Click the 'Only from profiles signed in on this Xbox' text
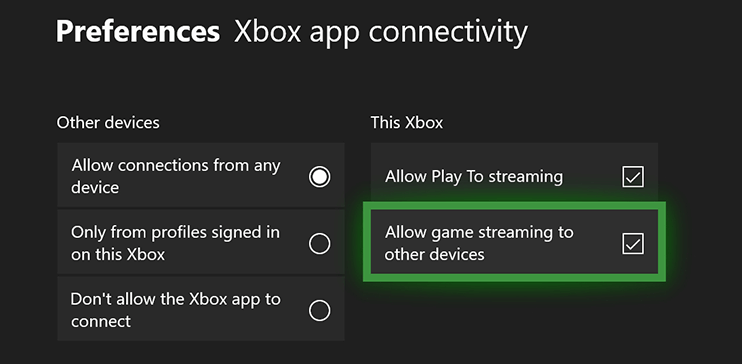The height and width of the screenshot is (364, 742). coord(176,244)
